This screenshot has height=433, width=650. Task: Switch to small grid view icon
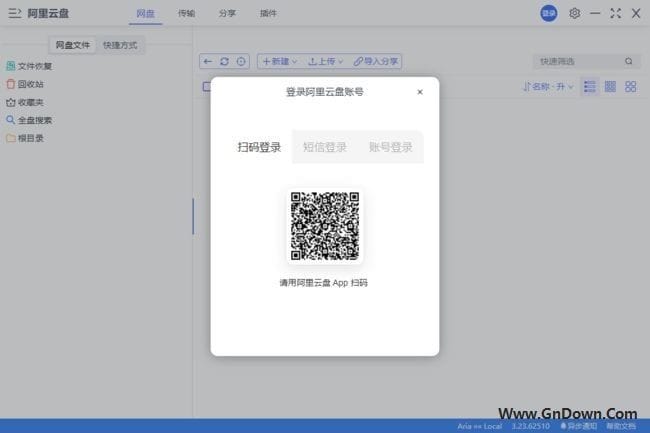coord(610,87)
